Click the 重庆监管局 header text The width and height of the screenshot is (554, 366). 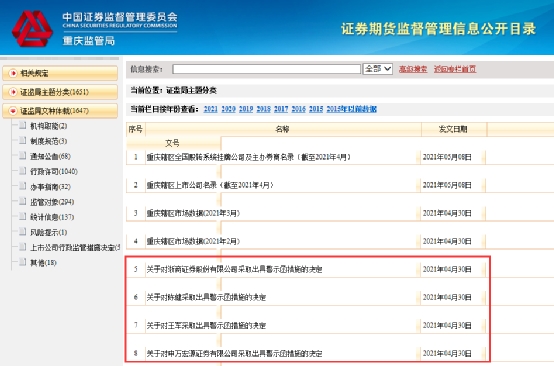[x=89, y=41]
